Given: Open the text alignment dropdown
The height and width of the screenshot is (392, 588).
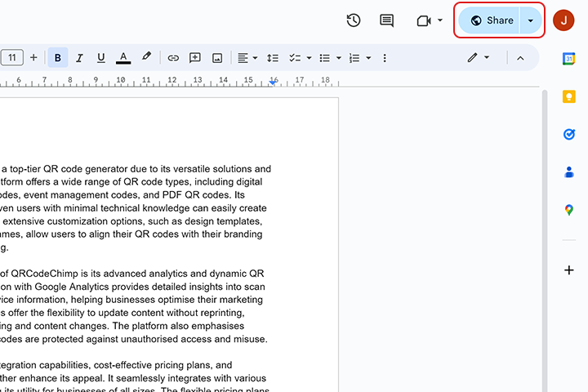Looking at the screenshot, I should pyautogui.click(x=247, y=58).
